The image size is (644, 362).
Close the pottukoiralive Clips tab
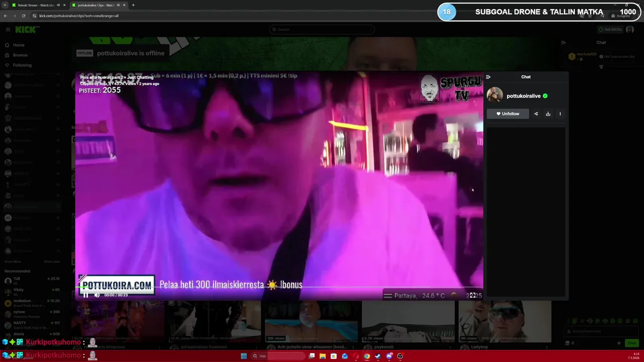click(x=124, y=5)
